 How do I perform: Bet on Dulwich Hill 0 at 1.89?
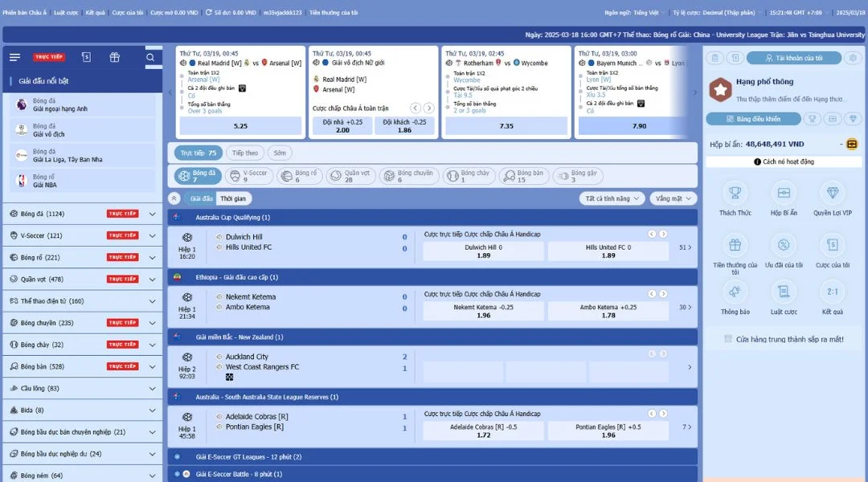coord(483,251)
